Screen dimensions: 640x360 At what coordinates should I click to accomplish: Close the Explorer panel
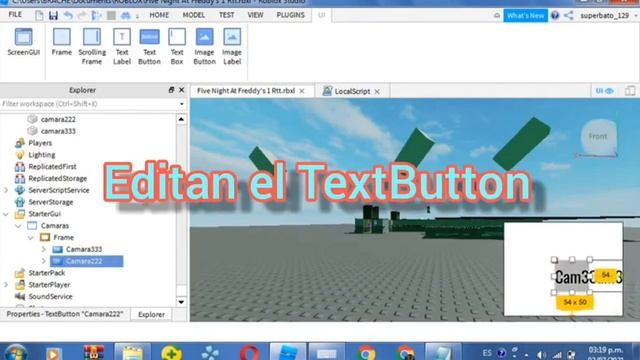coord(182,90)
